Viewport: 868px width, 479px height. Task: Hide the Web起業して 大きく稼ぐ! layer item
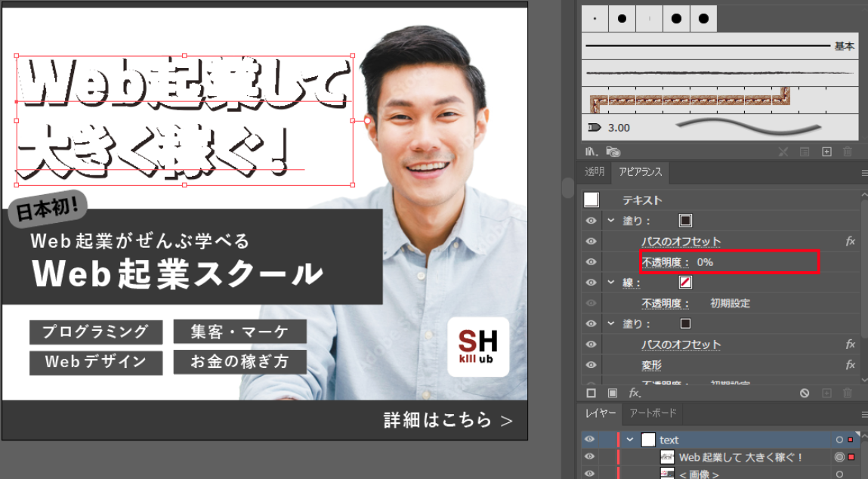point(589,457)
